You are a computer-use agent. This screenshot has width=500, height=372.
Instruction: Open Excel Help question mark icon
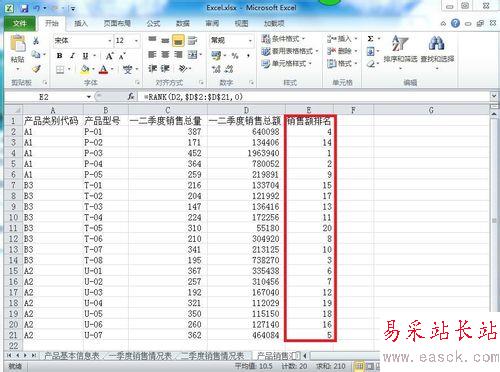tap(455, 23)
